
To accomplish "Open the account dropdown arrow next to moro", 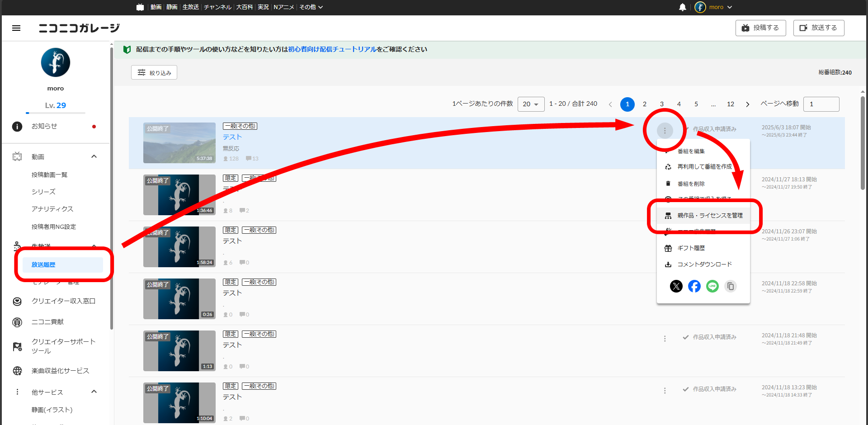I will pyautogui.click(x=730, y=7).
